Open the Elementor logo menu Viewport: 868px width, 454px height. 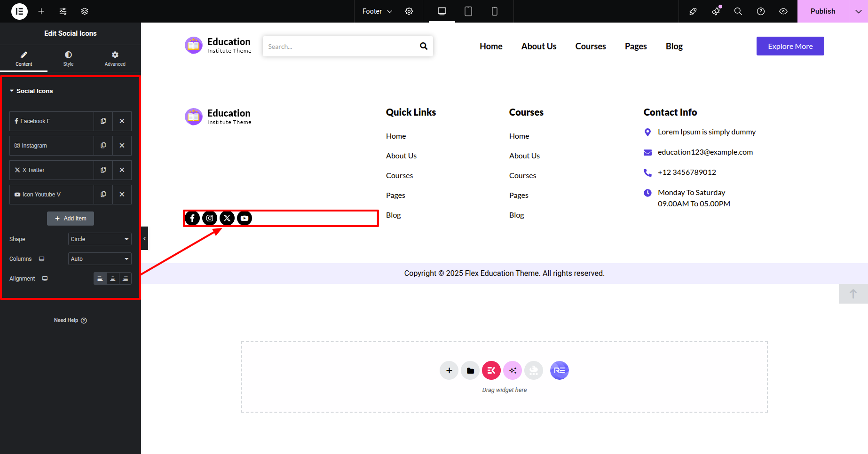[19, 11]
